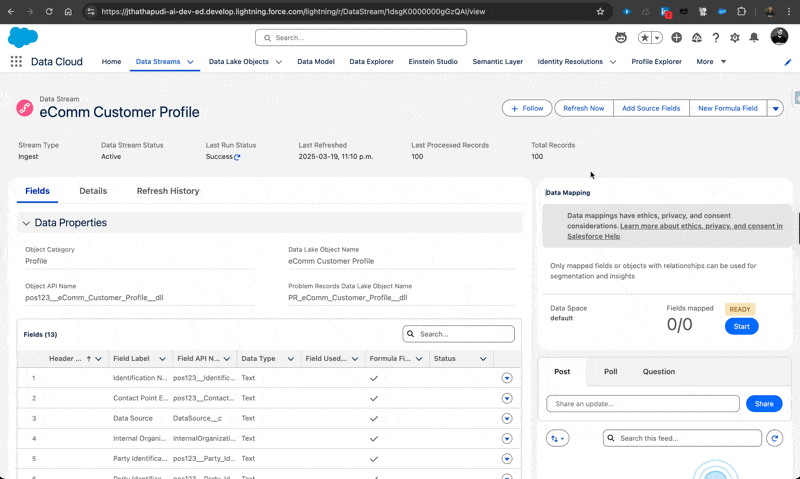Open row action menu for Contact Point E...

(507, 398)
